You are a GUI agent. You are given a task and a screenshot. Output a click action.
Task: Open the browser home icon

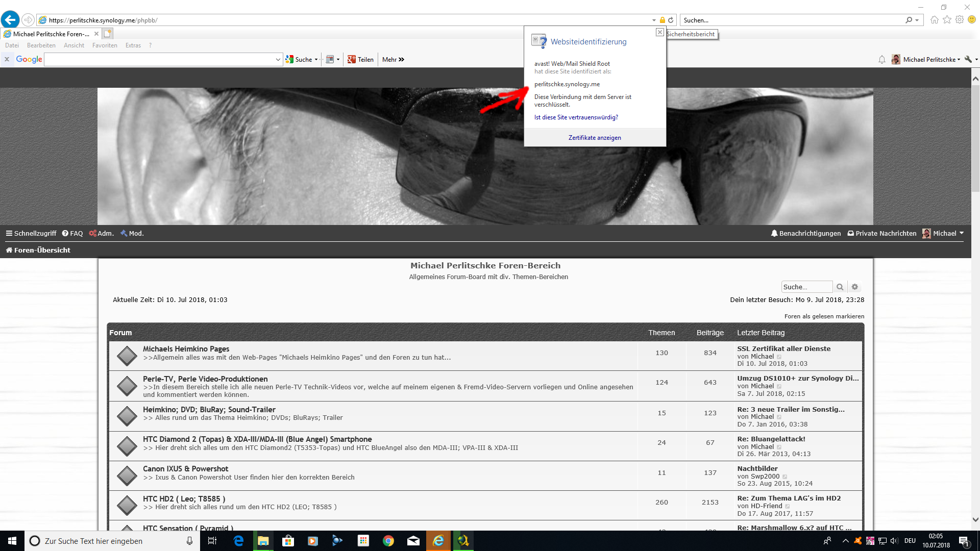point(935,20)
